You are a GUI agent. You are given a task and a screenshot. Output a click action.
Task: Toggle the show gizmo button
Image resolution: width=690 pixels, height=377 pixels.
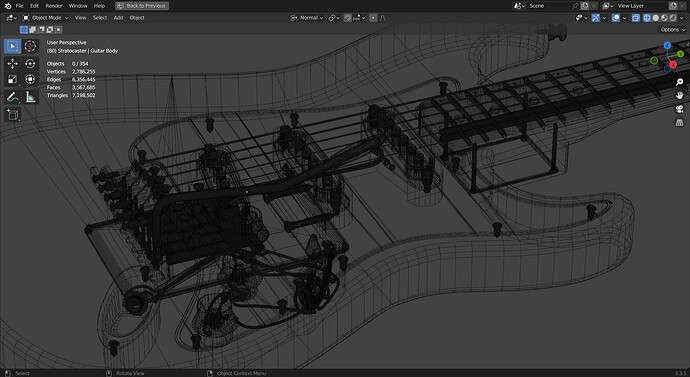[x=596, y=18]
